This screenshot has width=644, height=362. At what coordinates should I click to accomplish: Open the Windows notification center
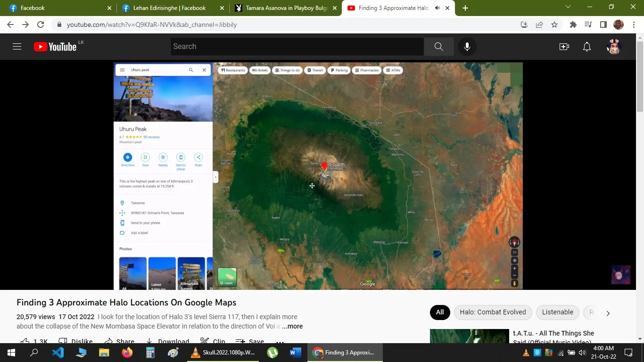(628, 353)
